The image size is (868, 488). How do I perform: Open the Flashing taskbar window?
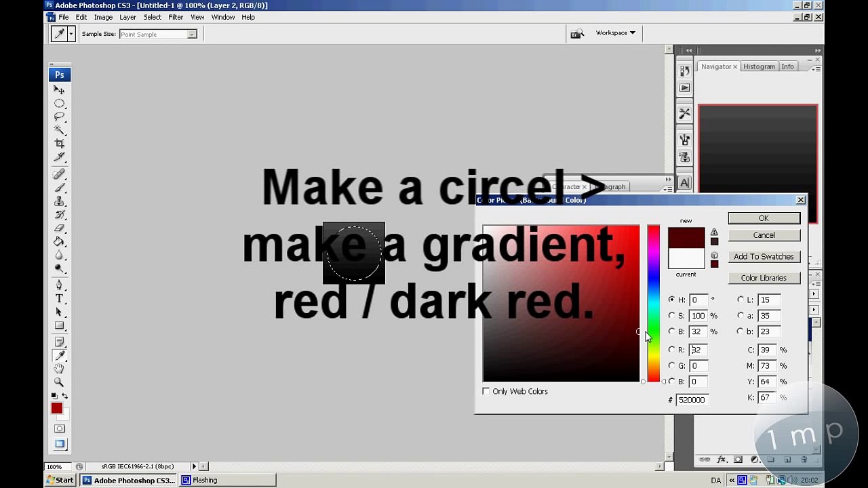point(227,480)
